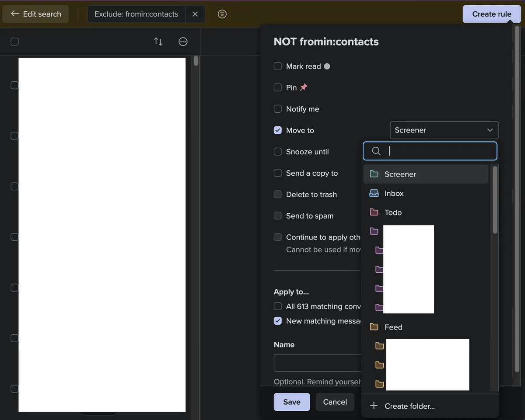
Task: Expand the Screener folder dropdown
Action: (x=444, y=130)
